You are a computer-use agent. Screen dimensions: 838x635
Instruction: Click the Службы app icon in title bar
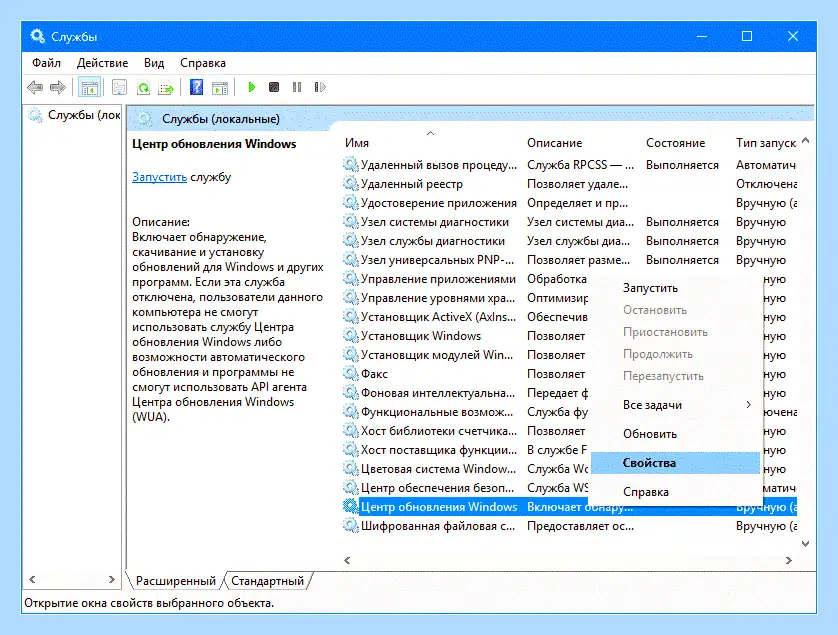(37, 36)
